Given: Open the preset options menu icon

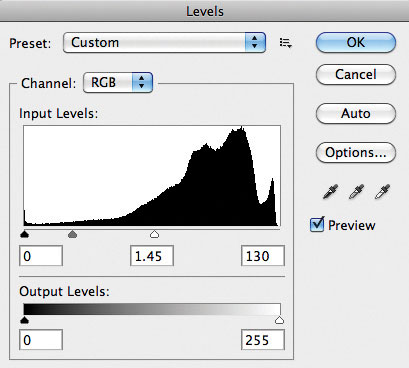Looking at the screenshot, I should (286, 43).
